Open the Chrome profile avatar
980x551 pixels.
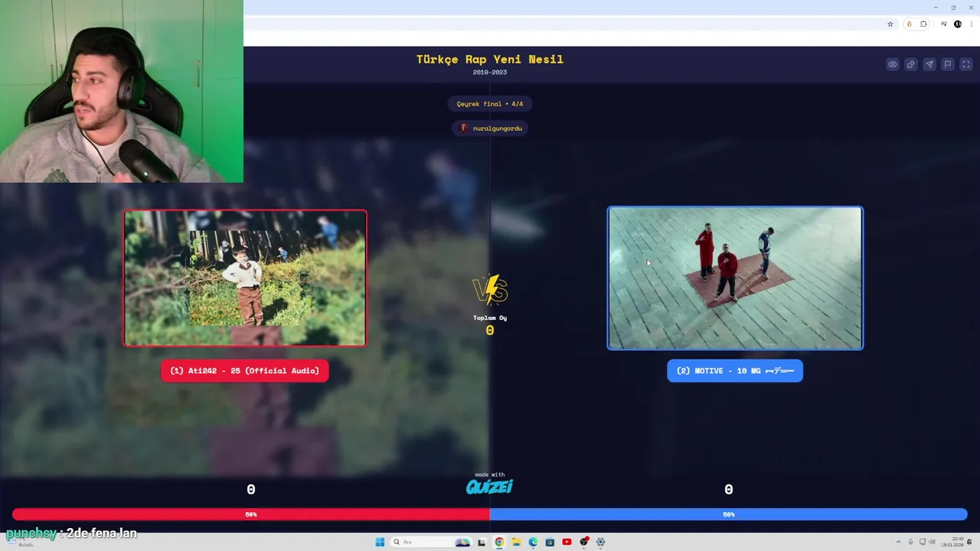(958, 24)
